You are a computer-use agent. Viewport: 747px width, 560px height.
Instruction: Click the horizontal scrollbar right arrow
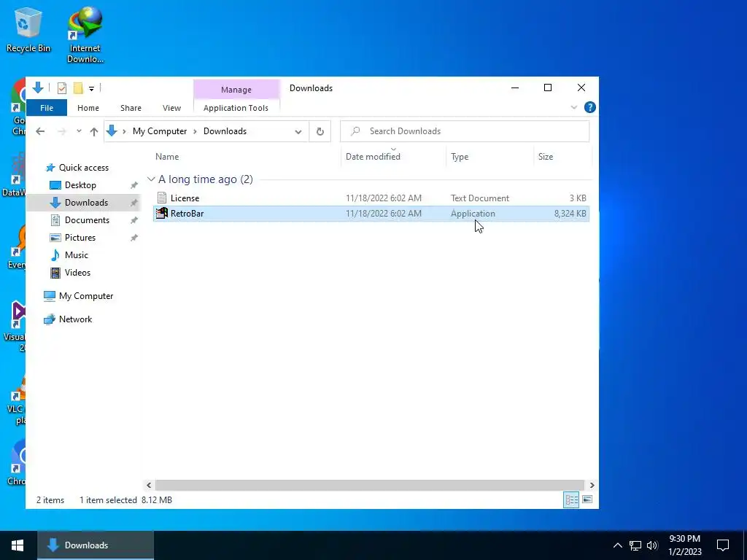(x=592, y=485)
